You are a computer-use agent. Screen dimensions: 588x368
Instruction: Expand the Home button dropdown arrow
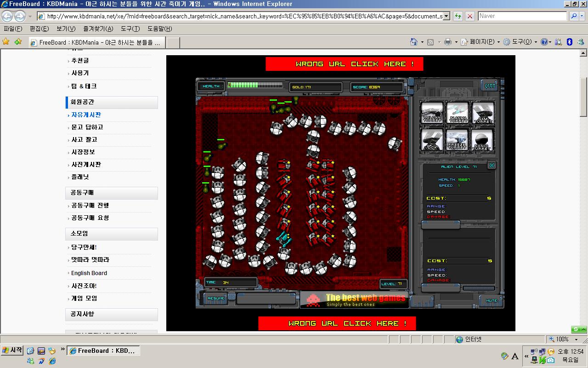[x=422, y=42]
